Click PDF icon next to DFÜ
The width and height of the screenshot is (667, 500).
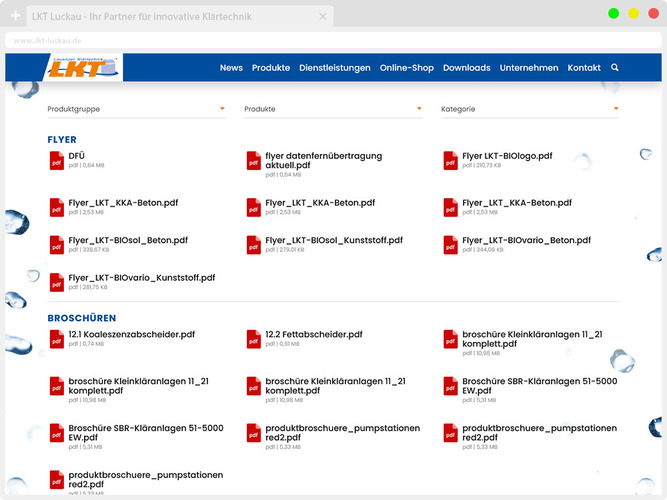point(57,161)
